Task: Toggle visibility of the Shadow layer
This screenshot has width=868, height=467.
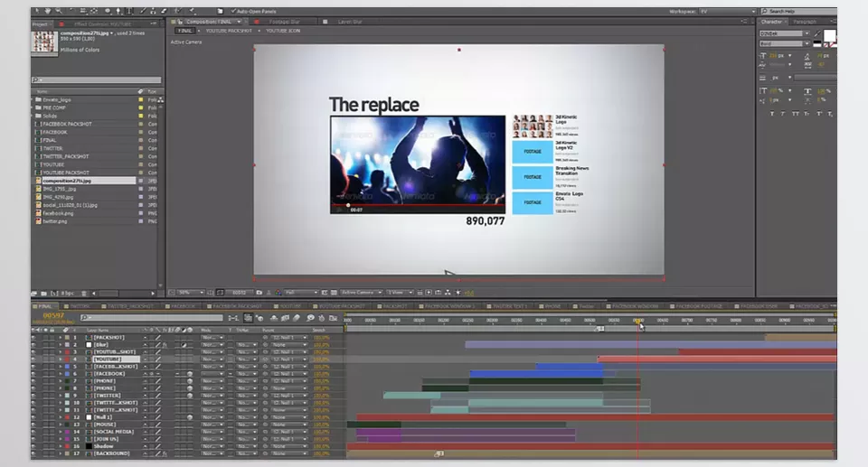Action: [34, 446]
